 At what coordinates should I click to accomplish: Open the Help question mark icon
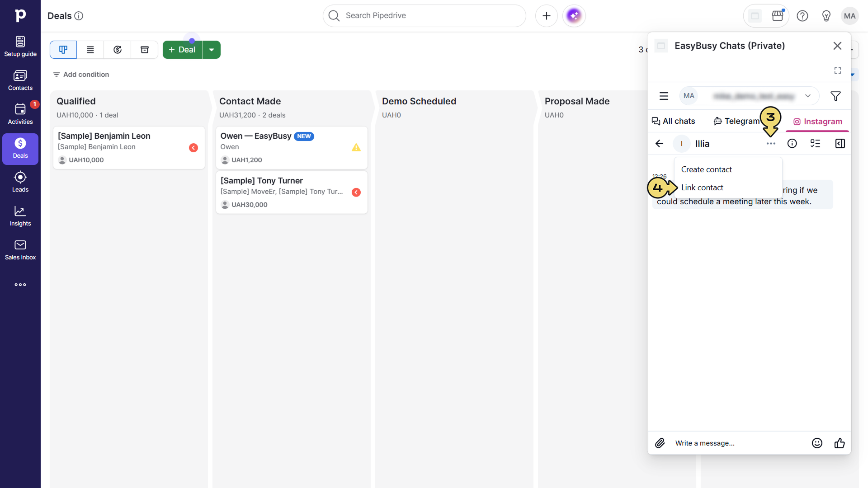pos(802,16)
